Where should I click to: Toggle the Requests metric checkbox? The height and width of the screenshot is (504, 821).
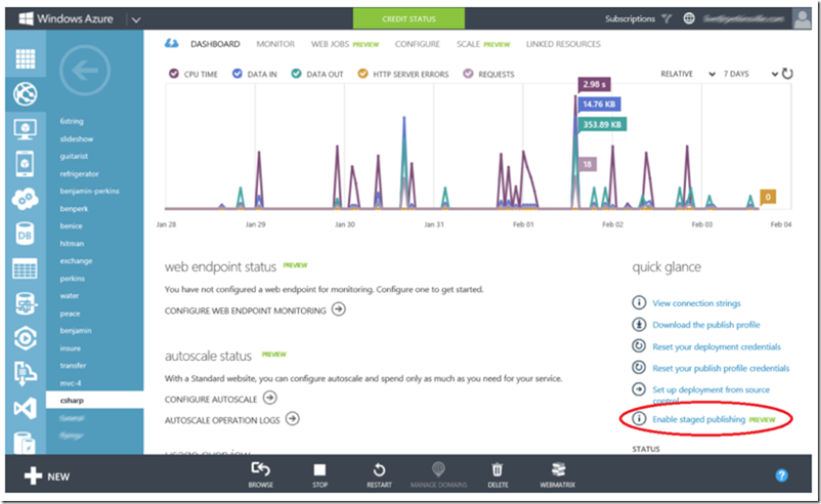click(468, 73)
